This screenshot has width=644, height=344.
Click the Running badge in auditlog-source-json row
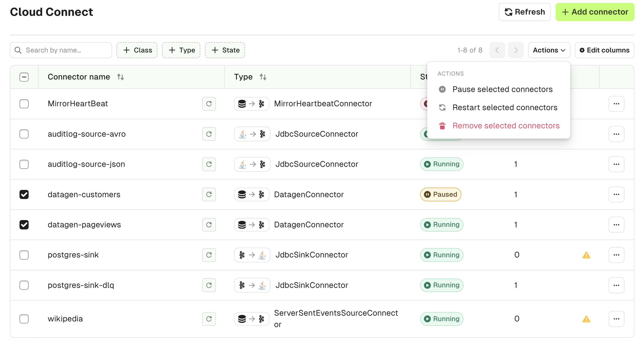pos(442,164)
